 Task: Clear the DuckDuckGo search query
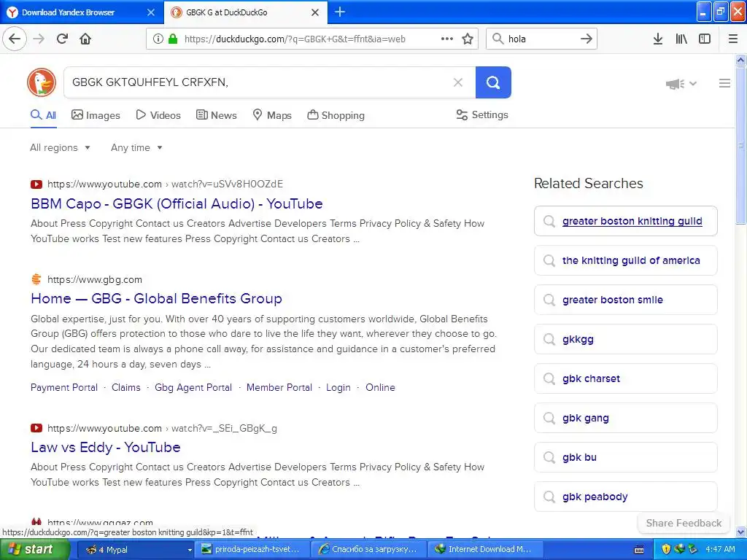(x=458, y=82)
